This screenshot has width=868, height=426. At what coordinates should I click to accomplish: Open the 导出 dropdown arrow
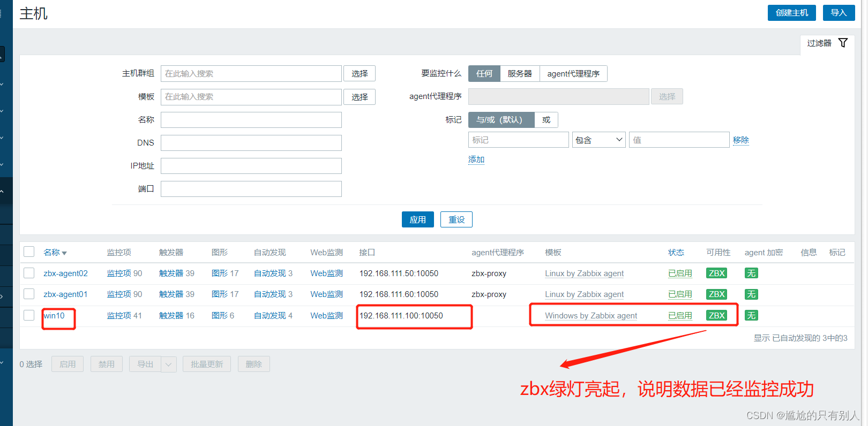tap(169, 364)
